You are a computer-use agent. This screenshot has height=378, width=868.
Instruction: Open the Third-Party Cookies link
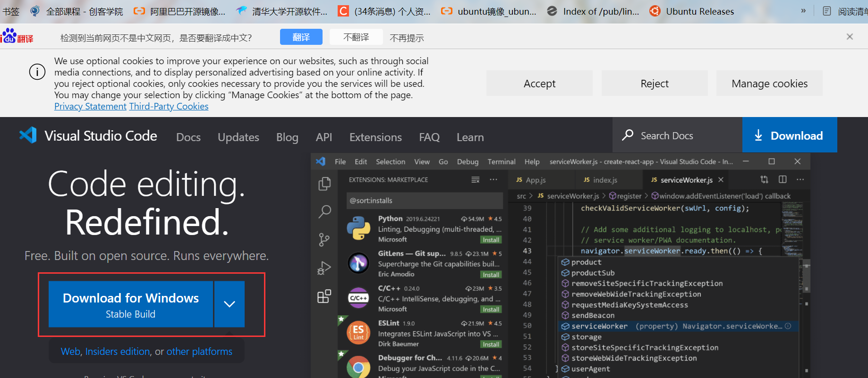[169, 106]
